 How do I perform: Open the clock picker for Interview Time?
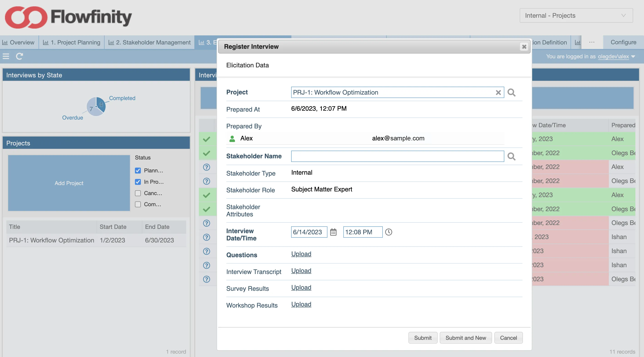(x=388, y=232)
